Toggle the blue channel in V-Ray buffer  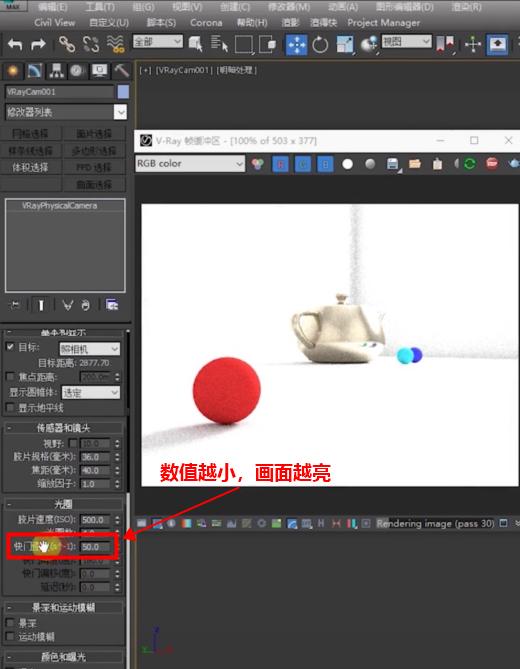coord(325,164)
